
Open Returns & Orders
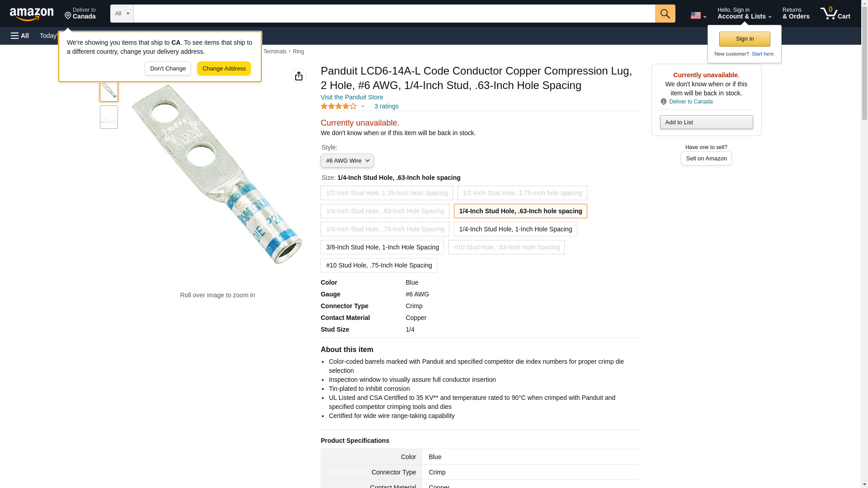click(796, 14)
